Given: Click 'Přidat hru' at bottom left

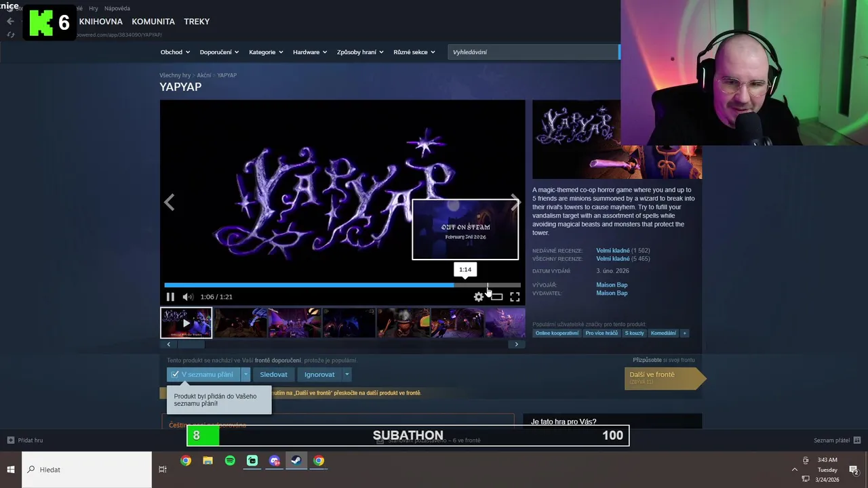Looking at the screenshot, I should pyautogui.click(x=25, y=441).
